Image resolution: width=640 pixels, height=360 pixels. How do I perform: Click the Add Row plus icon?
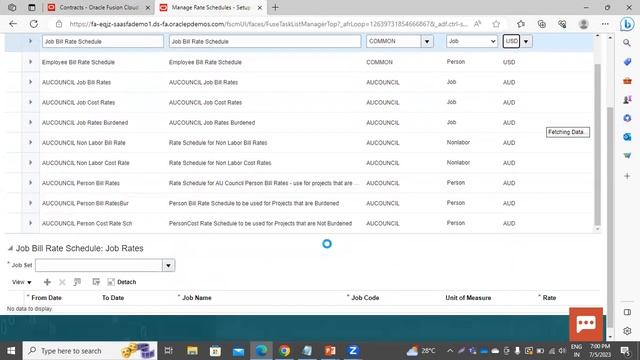coord(47,282)
